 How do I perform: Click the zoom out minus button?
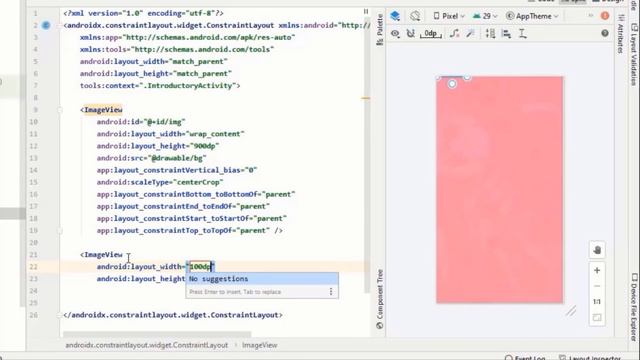point(597,286)
